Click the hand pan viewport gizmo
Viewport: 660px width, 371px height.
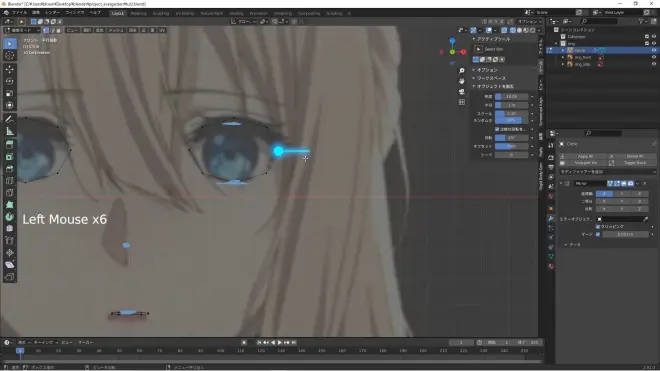[x=462, y=81]
